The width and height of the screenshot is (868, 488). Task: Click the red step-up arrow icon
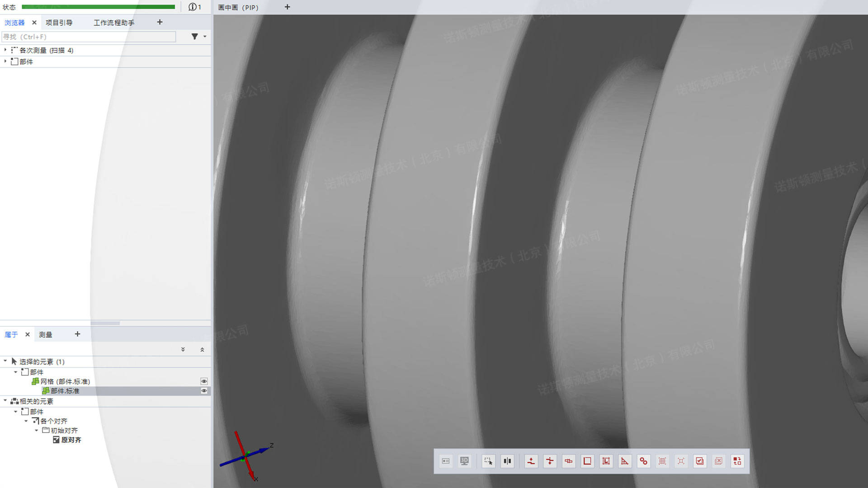[531, 461]
